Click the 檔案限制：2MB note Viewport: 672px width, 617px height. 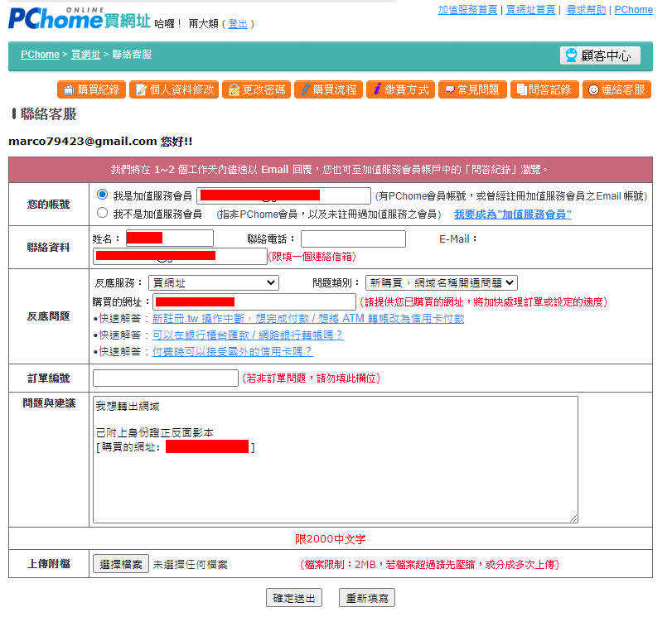pos(430,564)
